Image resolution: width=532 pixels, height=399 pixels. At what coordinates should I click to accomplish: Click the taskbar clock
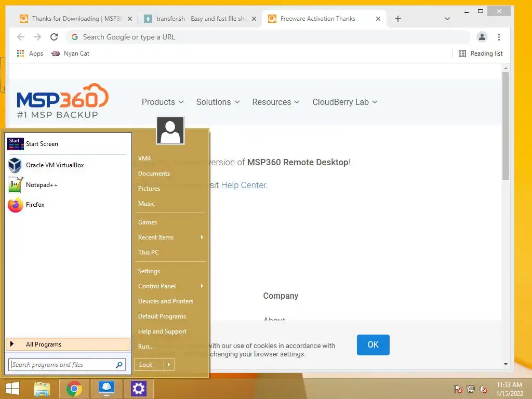[509, 389]
